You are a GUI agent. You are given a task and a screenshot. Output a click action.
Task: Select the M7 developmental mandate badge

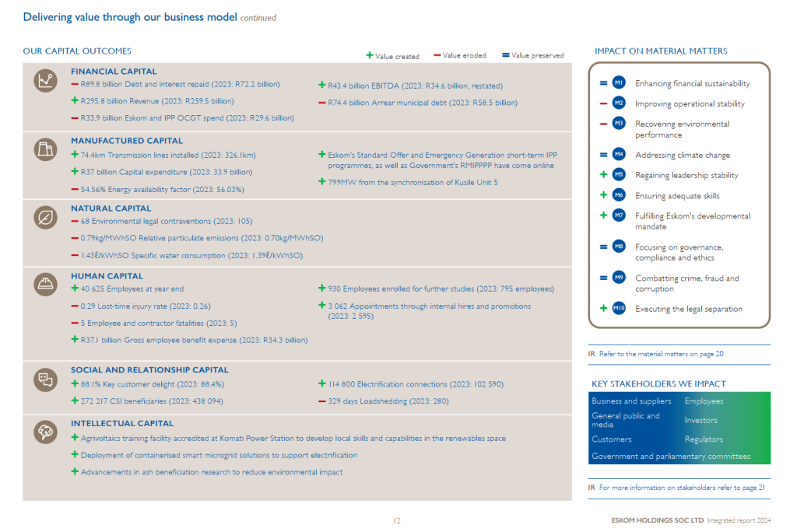[619, 215]
